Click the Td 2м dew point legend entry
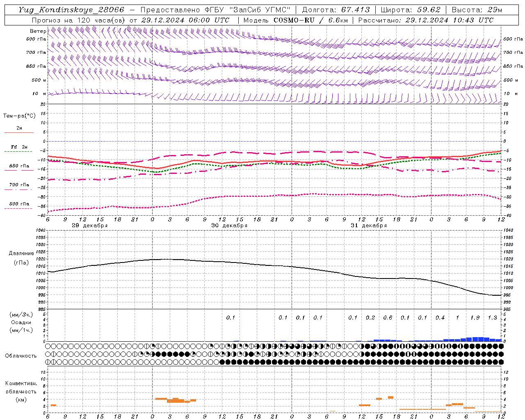 click(x=19, y=147)
